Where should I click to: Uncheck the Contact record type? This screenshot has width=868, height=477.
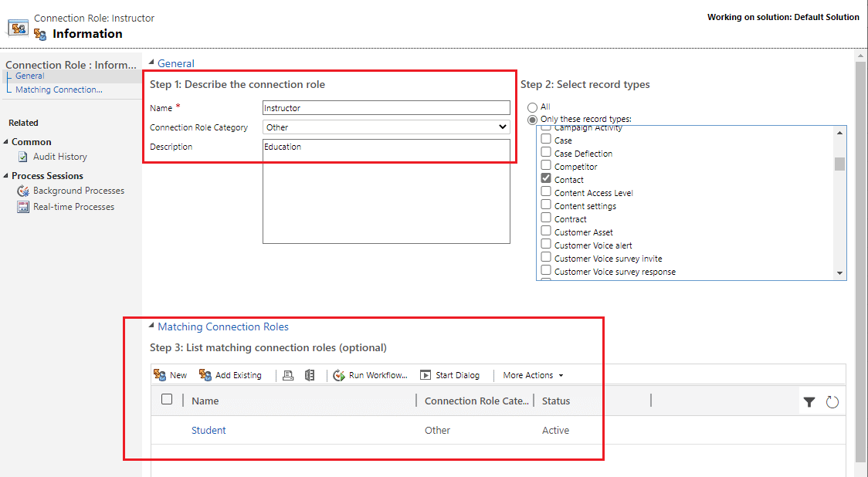pyautogui.click(x=548, y=179)
